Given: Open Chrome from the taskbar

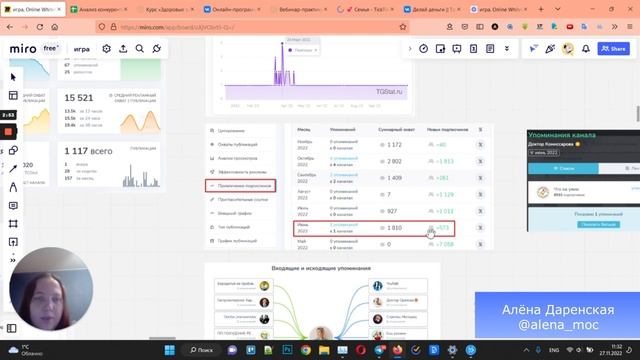Looking at the screenshot, I should tap(305, 350).
